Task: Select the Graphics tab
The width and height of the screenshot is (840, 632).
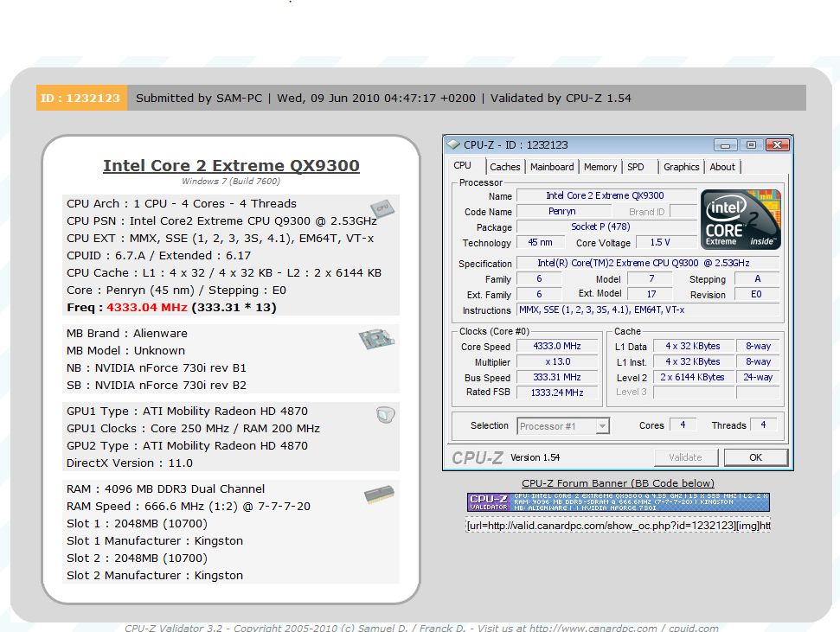Action: (682, 167)
